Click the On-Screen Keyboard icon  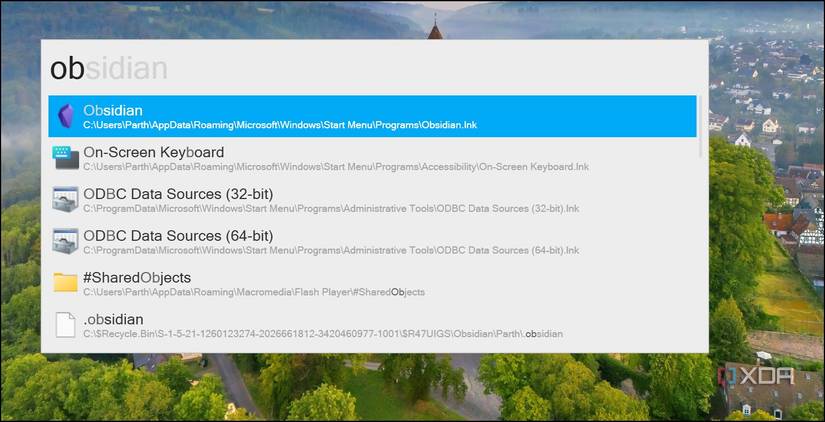(66, 158)
